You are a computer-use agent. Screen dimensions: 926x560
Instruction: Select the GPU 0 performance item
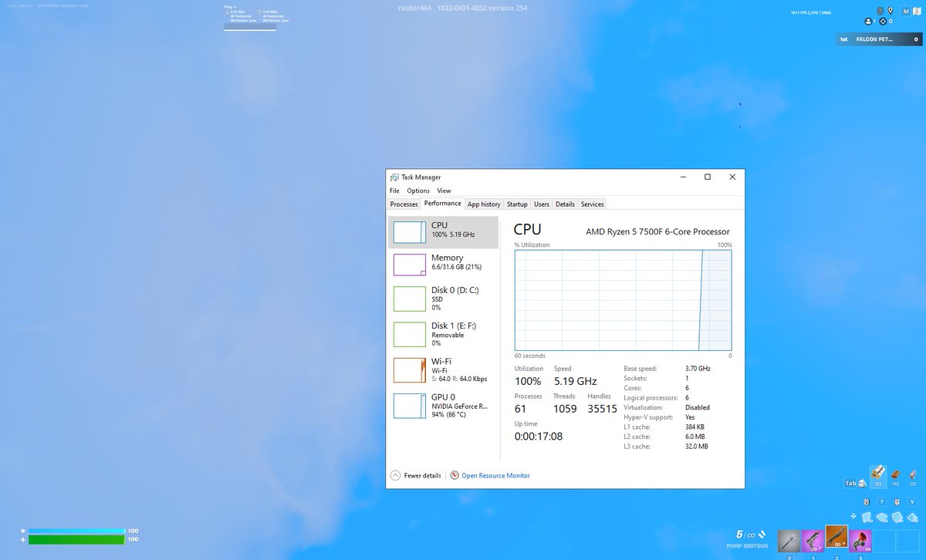(443, 405)
